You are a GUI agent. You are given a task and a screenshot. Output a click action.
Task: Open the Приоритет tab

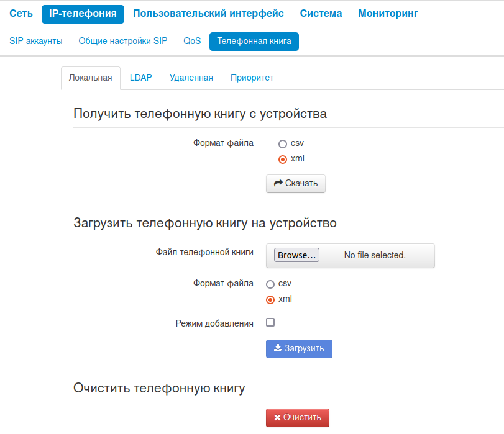tap(252, 78)
